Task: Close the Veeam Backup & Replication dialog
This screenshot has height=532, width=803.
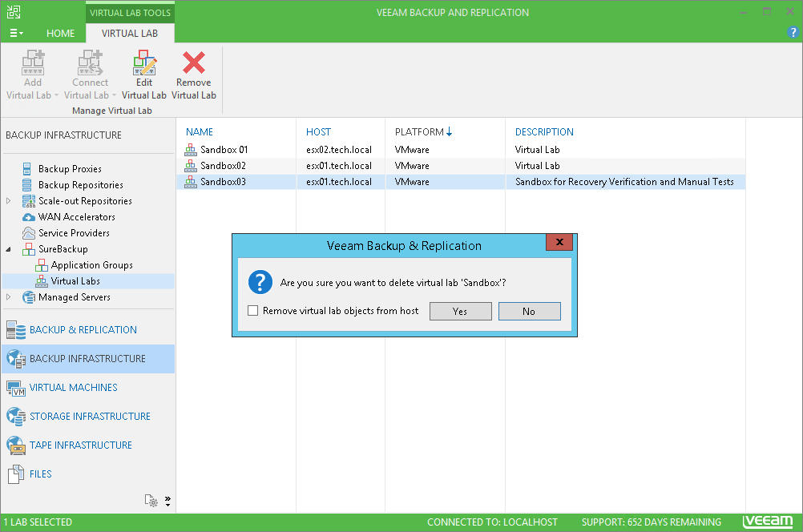Action: (559, 242)
